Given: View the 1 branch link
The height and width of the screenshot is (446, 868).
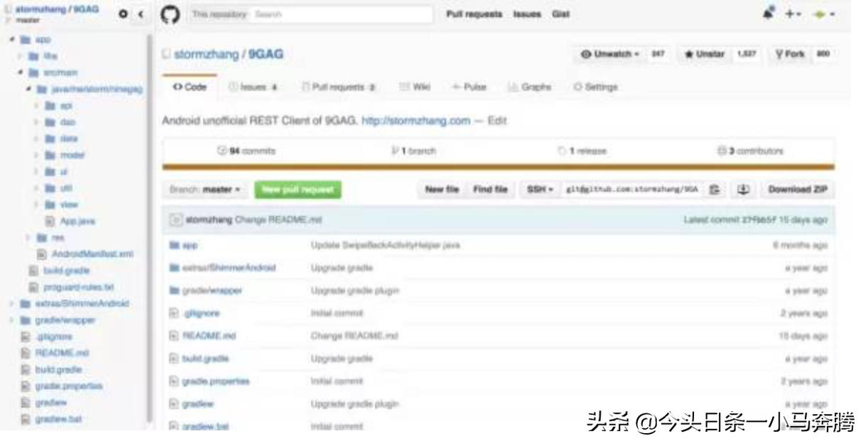Looking at the screenshot, I should [x=413, y=151].
